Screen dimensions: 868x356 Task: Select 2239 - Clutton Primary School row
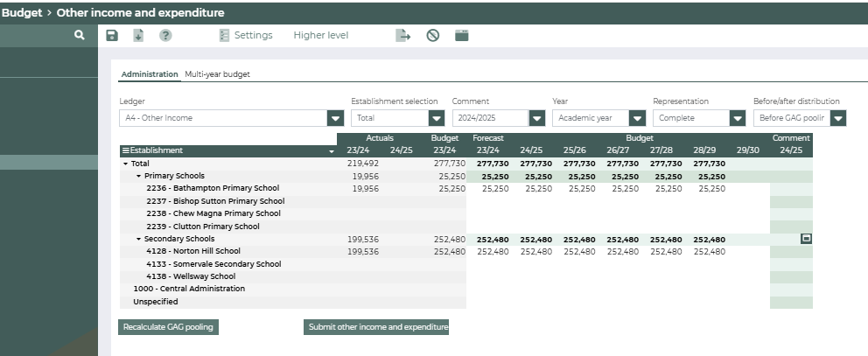(x=203, y=227)
